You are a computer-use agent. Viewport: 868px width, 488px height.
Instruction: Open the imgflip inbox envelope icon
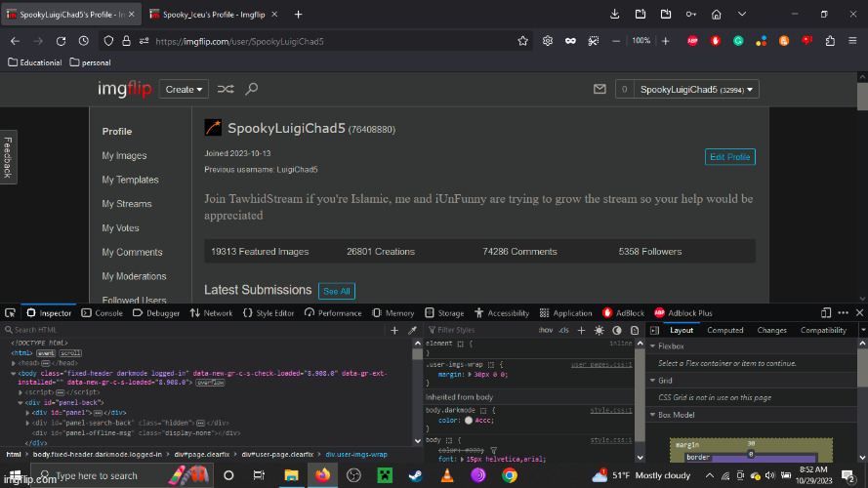pos(599,89)
